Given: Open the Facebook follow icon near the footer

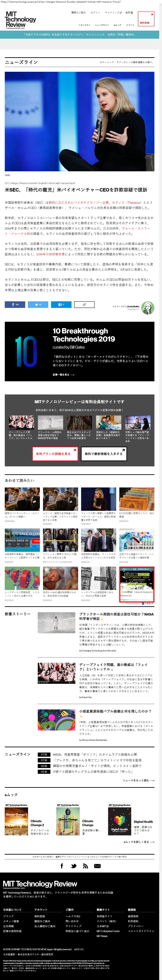Looking at the screenshot, I should (x=62, y=866).
